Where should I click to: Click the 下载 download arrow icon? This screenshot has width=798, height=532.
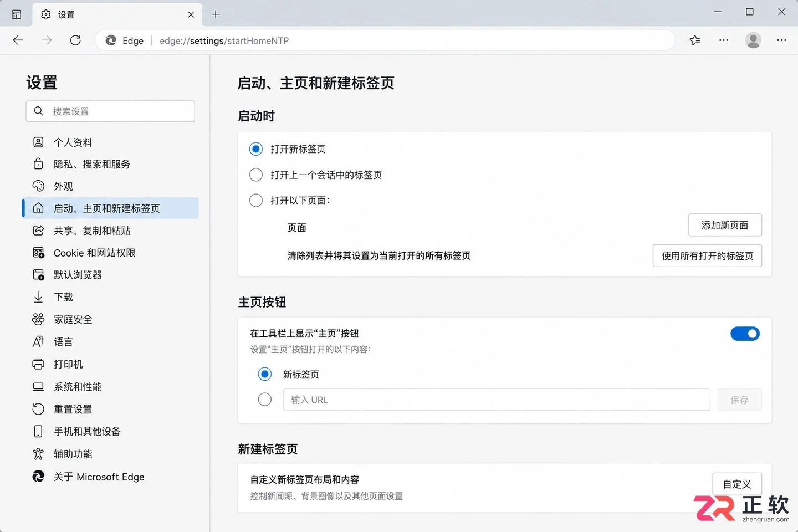pos(38,297)
